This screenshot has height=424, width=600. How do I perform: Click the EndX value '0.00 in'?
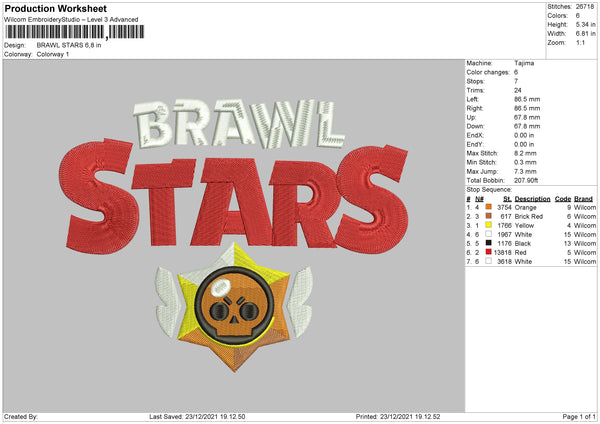point(524,135)
